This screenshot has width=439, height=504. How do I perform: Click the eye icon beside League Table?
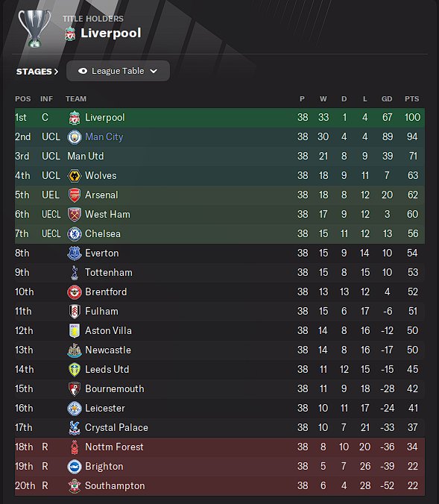83,71
